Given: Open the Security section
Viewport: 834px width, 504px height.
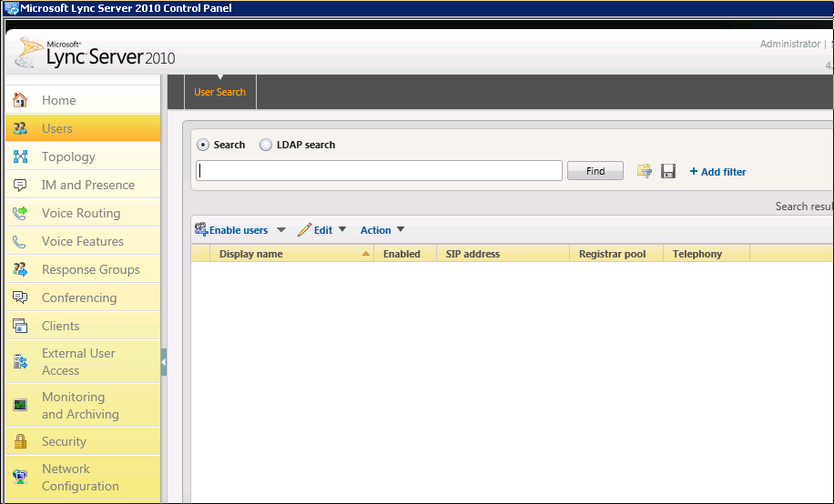Looking at the screenshot, I should (83, 441).
